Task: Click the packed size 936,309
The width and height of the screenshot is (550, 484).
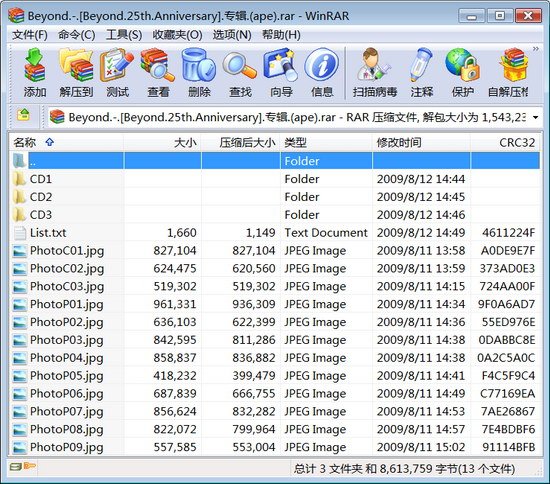Action: (x=254, y=304)
